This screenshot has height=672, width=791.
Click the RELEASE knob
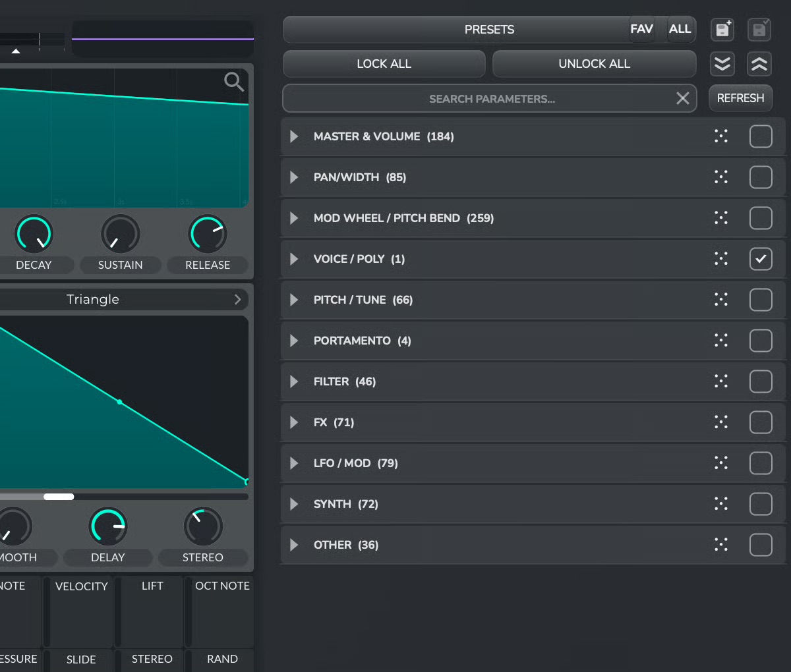pos(208,234)
